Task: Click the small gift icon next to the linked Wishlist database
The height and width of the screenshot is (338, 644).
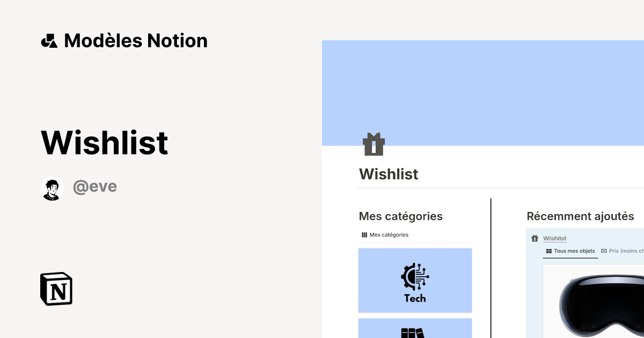Action: [535, 238]
